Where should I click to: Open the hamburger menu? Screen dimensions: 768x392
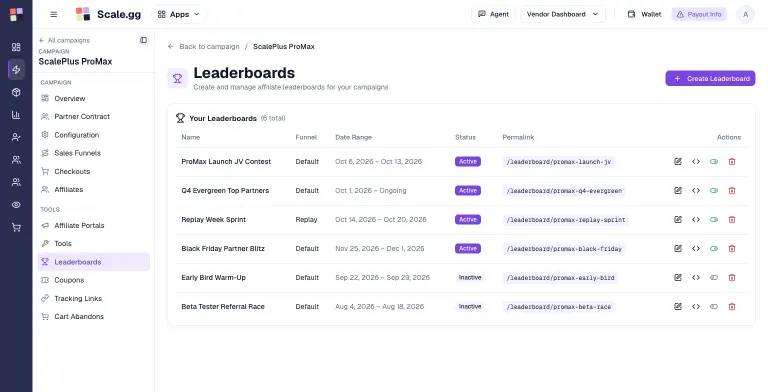click(54, 14)
